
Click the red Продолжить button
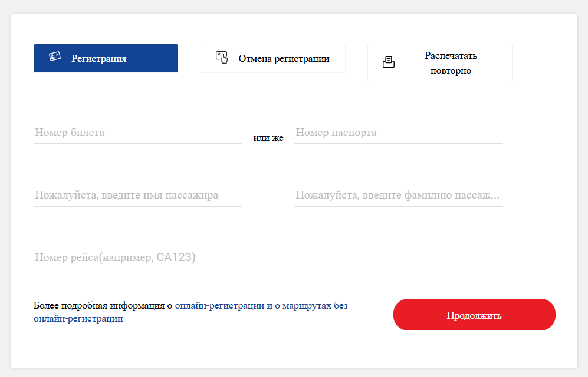(x=474, y=315)
